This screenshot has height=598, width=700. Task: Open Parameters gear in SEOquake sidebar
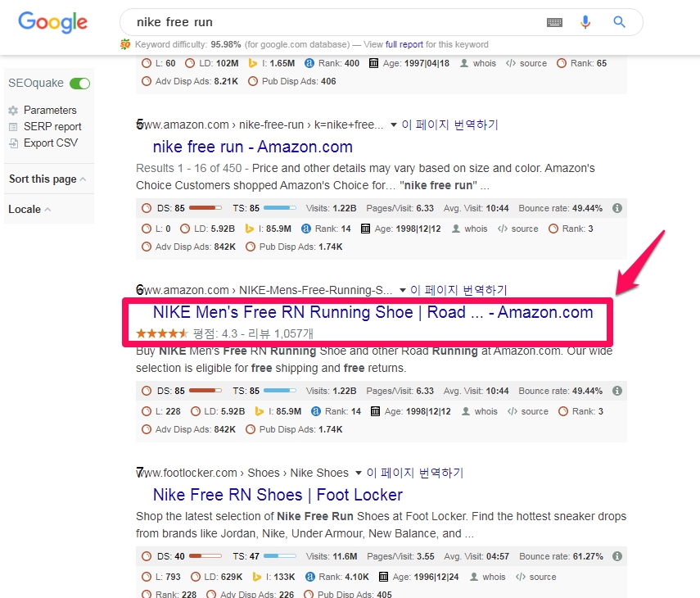[13, 111]
